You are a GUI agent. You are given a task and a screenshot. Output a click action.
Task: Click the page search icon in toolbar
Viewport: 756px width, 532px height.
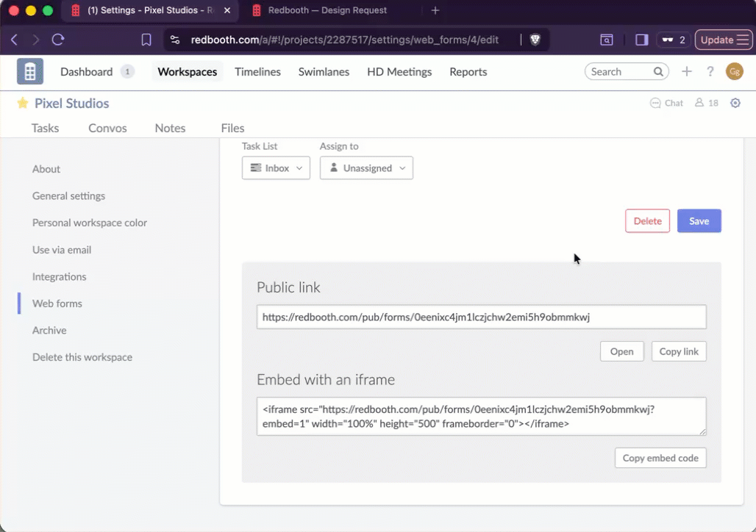607,40
